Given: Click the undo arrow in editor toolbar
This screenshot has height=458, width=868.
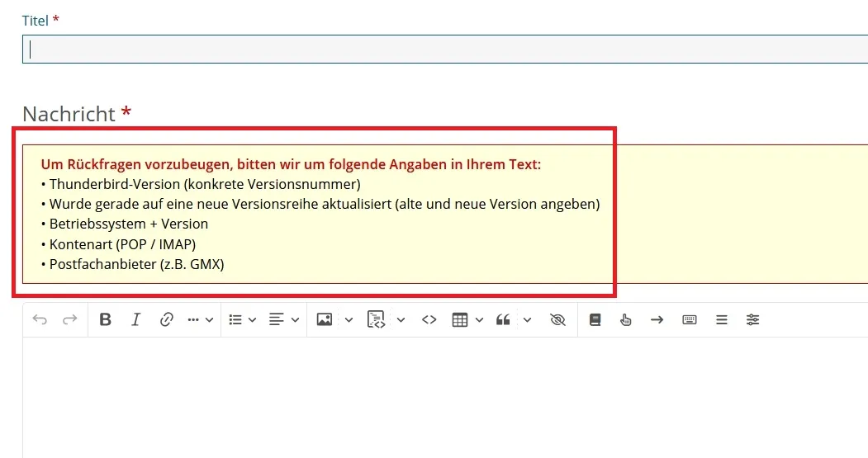Looking at the screenshot, I should (x=40, y=319).
